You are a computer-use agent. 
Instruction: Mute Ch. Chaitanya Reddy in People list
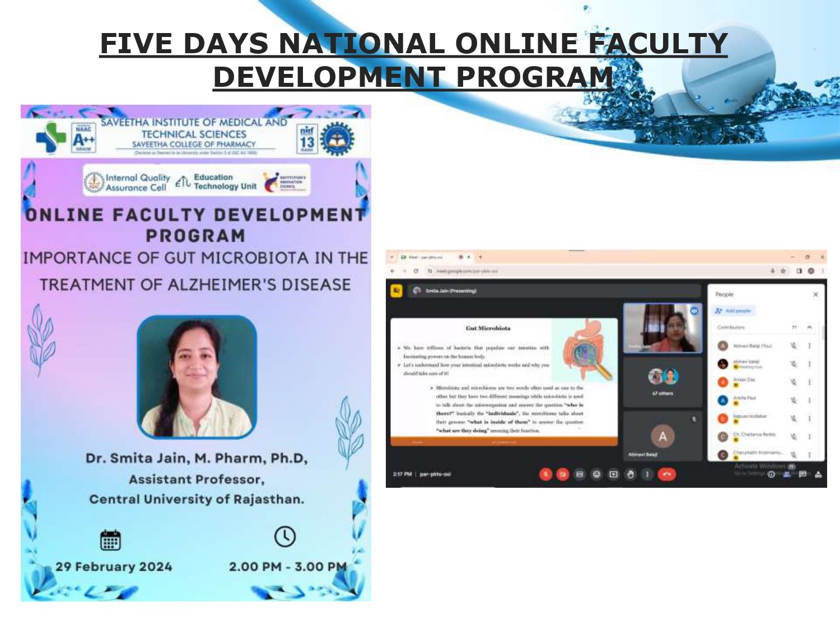794,436
